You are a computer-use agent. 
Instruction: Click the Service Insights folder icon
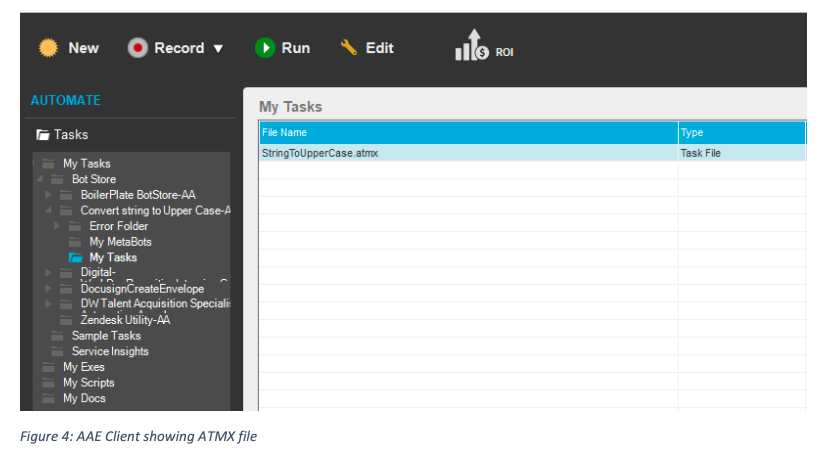57,352
